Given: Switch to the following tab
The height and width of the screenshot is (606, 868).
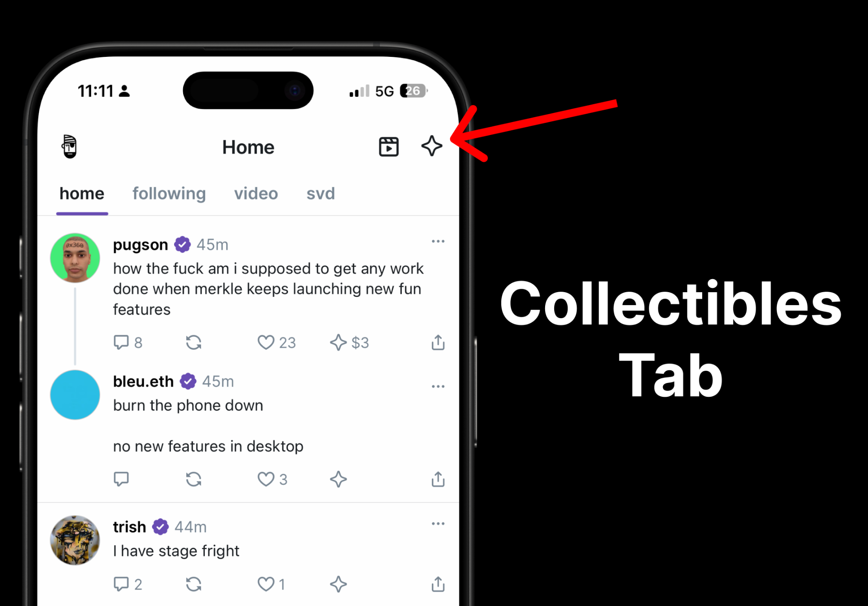Looking at the screenshot, I should (x=169, y=194).
